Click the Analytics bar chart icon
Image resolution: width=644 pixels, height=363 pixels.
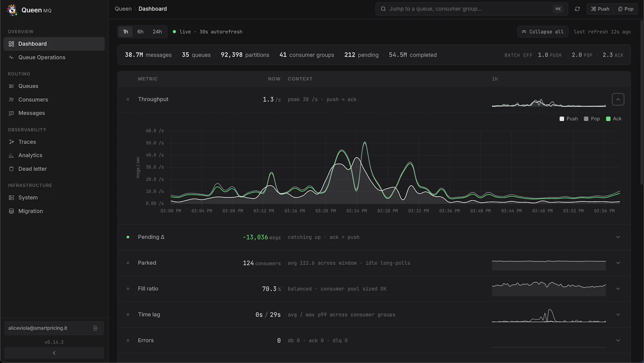[x=11, y=155]
